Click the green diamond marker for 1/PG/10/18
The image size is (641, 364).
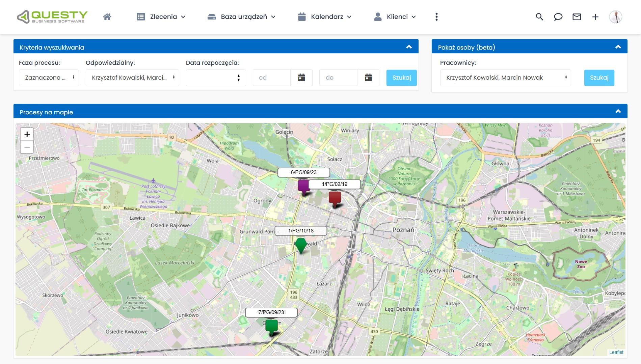coord(301,246)
